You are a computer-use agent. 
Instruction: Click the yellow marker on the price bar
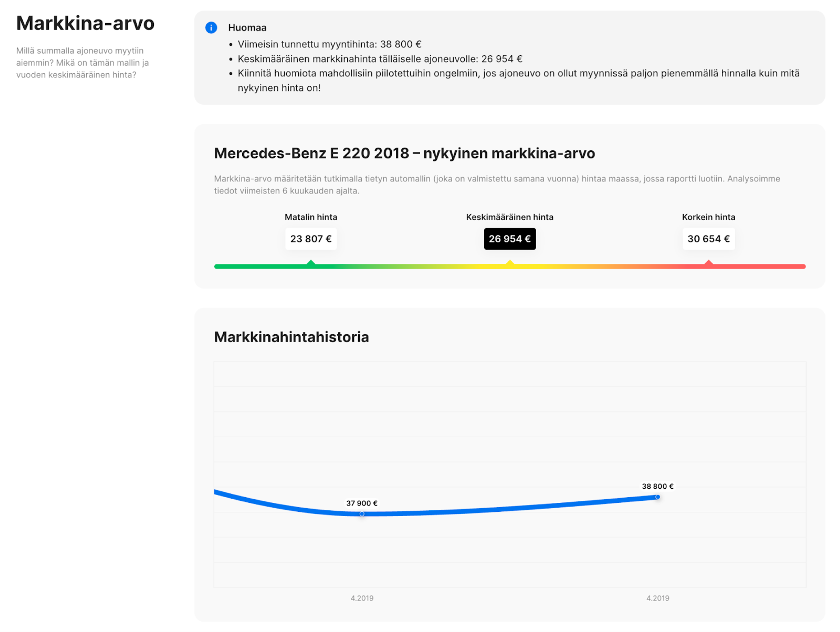point(510,263)
